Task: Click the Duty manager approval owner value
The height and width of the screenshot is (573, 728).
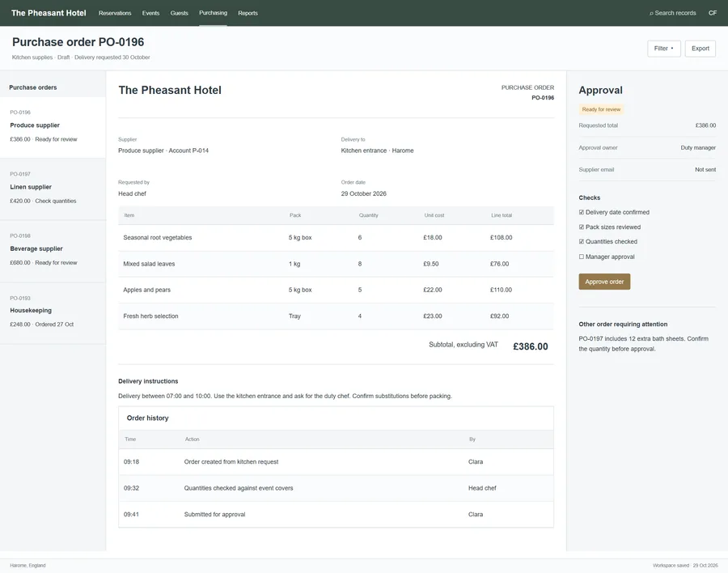Action: (x=698, y=148)
